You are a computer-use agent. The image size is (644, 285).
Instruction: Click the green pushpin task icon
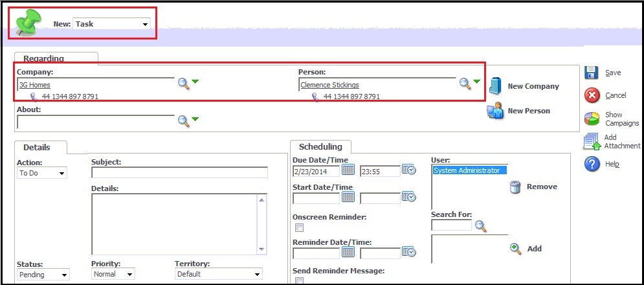28,22
